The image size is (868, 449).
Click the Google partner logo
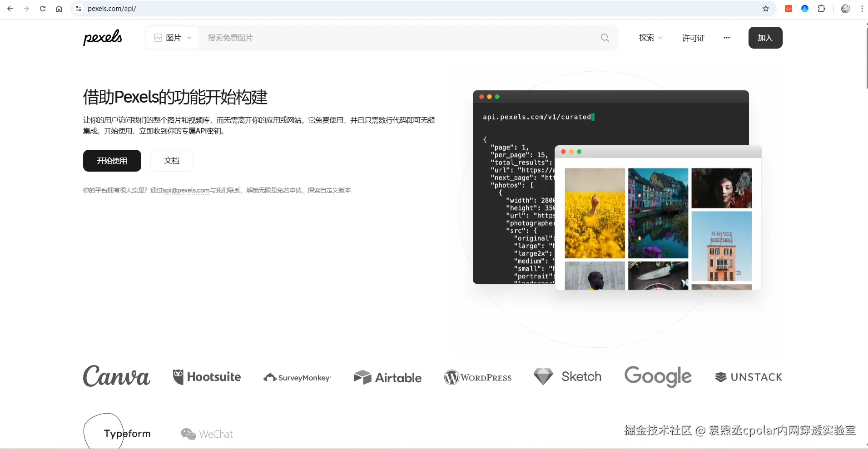[657, 377]
